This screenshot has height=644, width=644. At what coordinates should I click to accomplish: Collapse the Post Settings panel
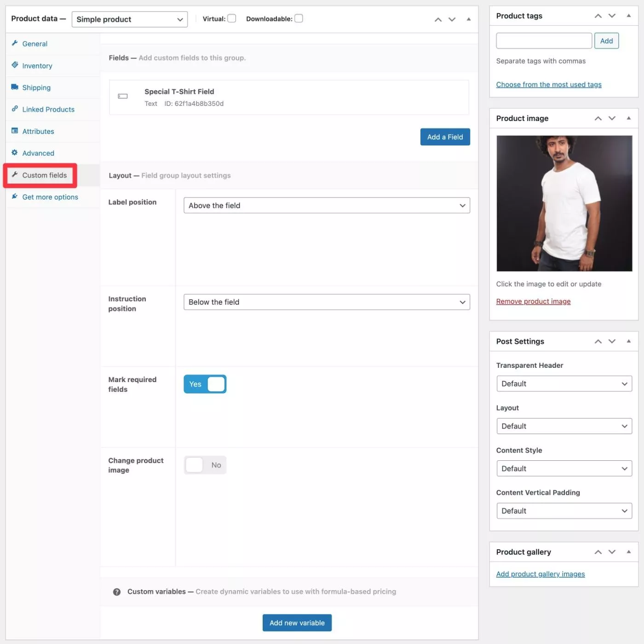click(x=628, y=341)
